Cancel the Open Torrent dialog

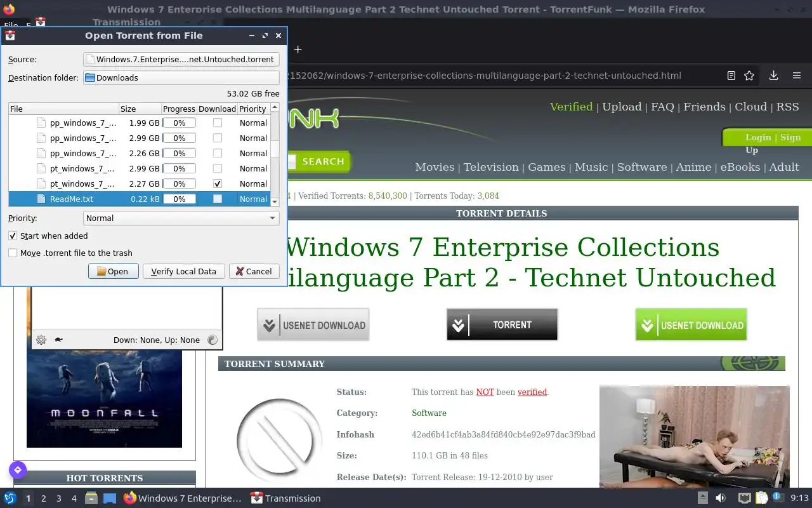(x=254, y=271)
